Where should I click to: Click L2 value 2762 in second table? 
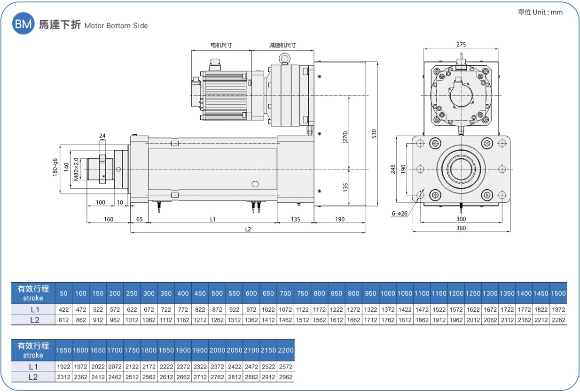pyautogui.click(x=217, y=377)
